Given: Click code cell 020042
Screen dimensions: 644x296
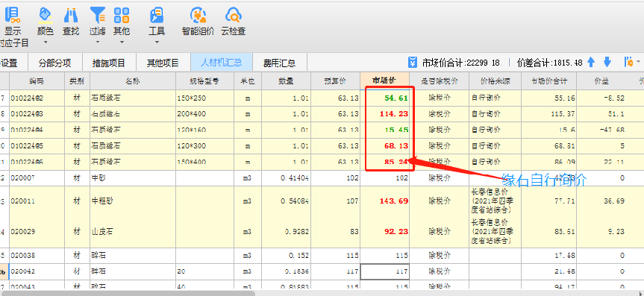Looking at the screenshot, I should pyautogui.click(x=37, y=272).
